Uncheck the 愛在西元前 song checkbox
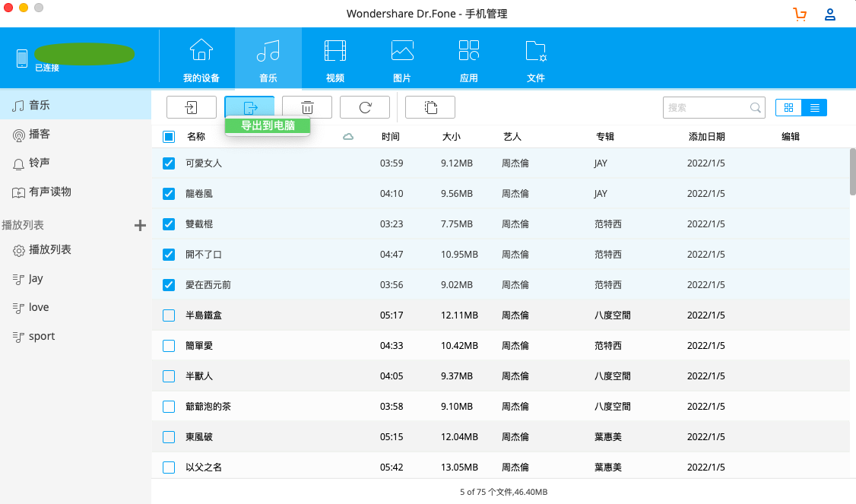The width and height of the screenshot is (856, 504). (x=169, y=285)
